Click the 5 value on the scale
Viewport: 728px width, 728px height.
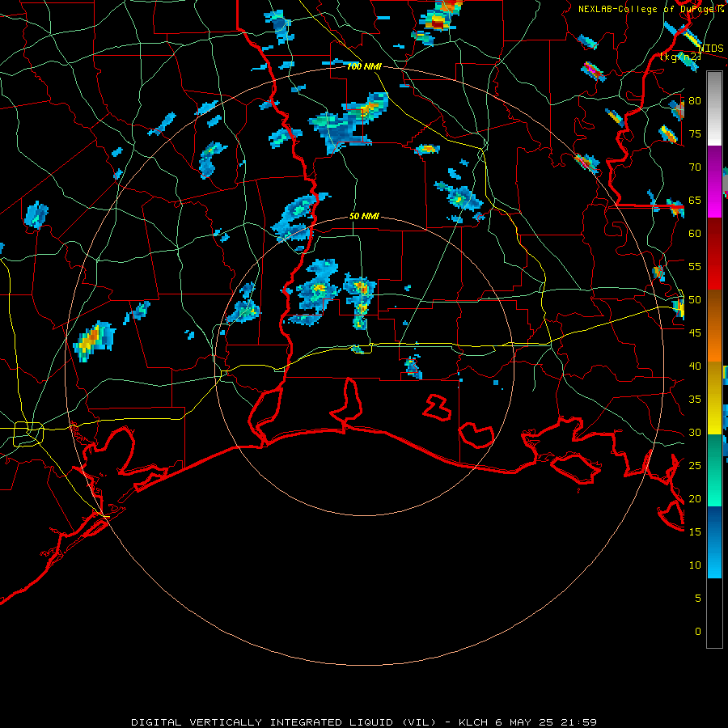click(698, 599)
